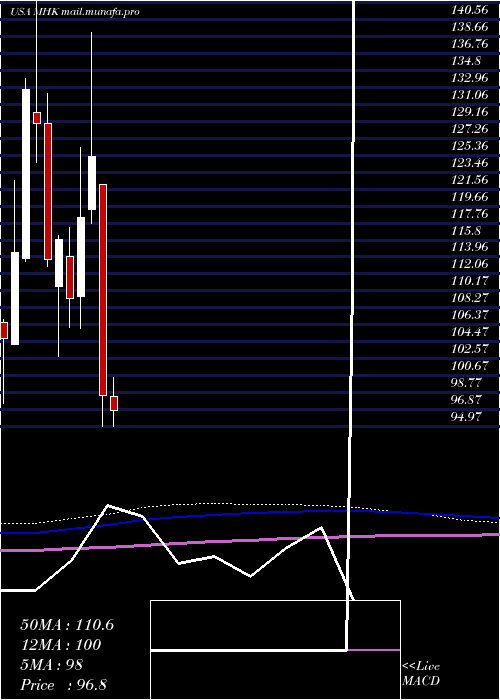Screen dimensions: 500x700
Task: Select the 121.56 price axis label
Action: (469, 180)
